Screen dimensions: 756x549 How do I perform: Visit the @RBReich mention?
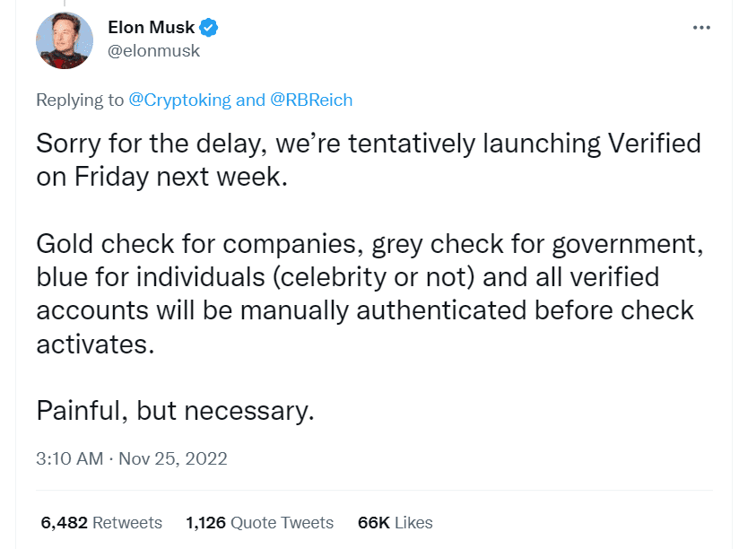311,100
